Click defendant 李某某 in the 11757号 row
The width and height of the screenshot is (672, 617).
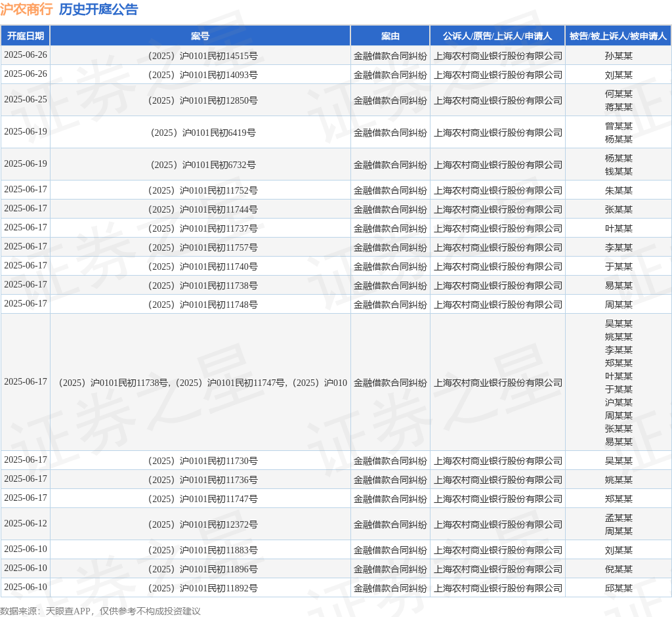(618, 247)
